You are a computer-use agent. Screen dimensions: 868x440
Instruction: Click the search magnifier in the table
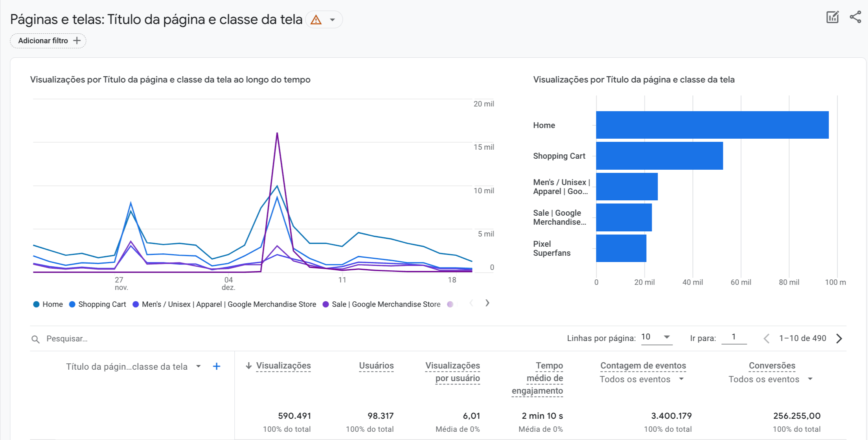35,339
